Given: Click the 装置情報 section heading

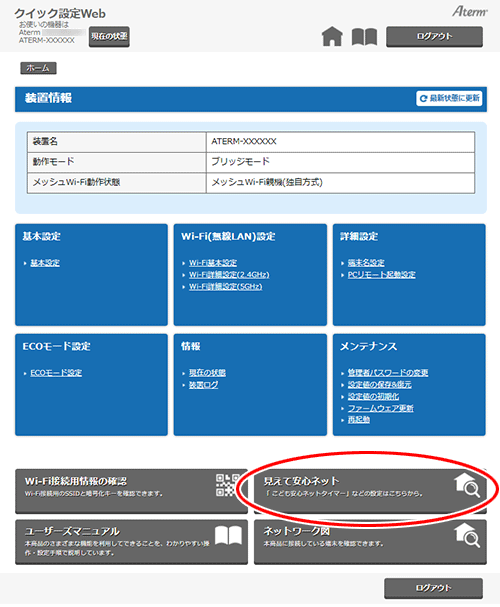Looking at the screenshot, I should (48, 98).
